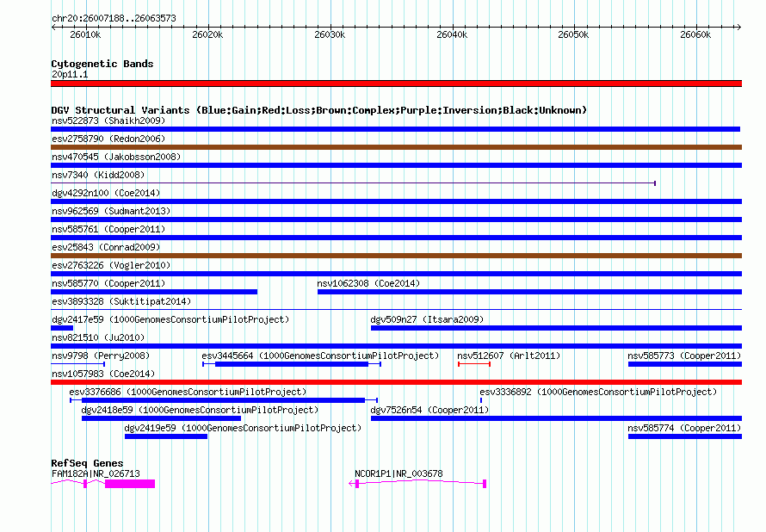Screen dimensions: 766x532
Task: Select the red nsv1057983 (Coe2014) loss bar
Action: point(396,382)
